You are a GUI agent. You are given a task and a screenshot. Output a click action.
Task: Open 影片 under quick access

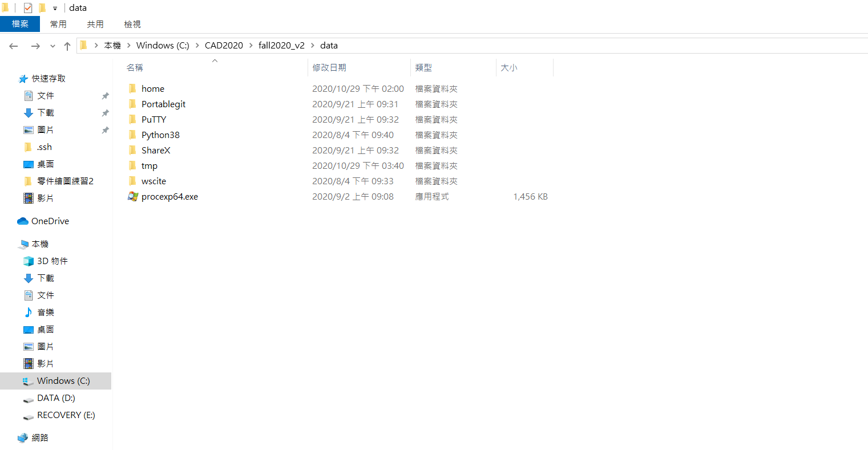(46, 198)
